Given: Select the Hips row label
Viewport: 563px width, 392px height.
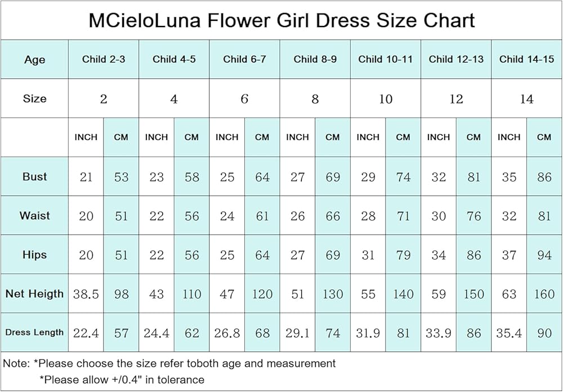Looking at the screenshot, I should [34, 255].
